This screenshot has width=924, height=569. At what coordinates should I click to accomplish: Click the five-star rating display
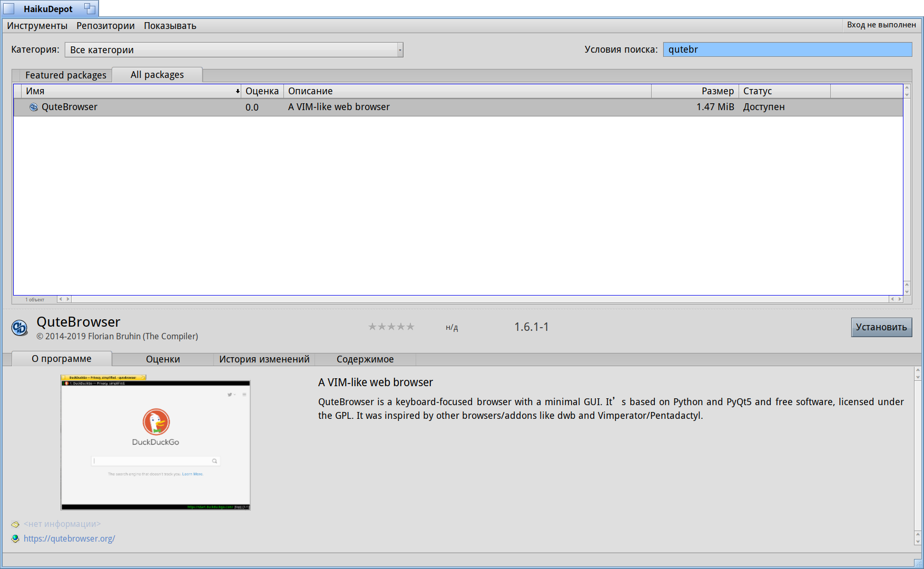coord(391,327)
